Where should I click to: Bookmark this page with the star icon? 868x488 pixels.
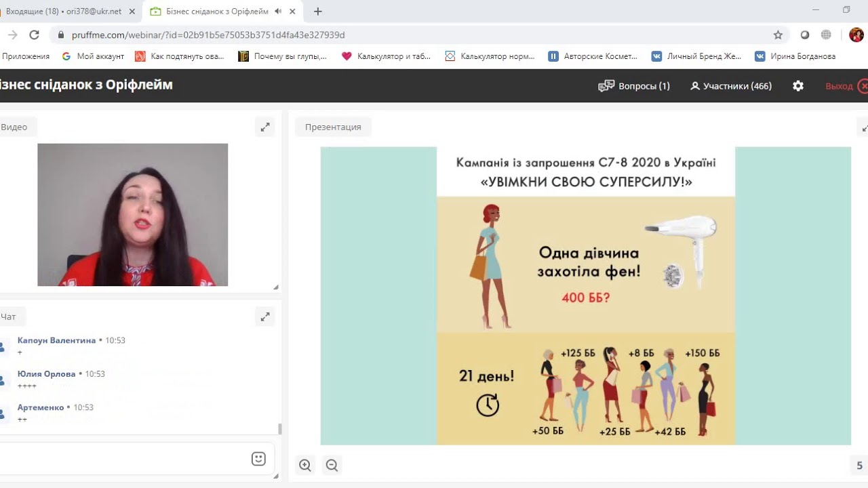[778, 35]
